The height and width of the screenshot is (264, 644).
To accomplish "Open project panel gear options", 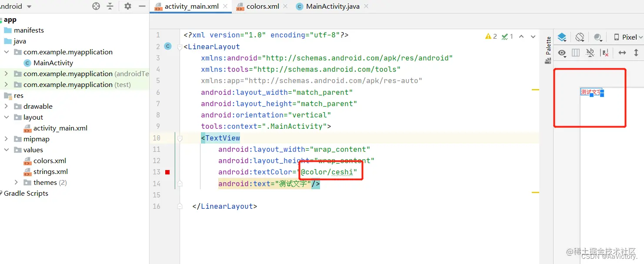I will [x=127, y=6].
